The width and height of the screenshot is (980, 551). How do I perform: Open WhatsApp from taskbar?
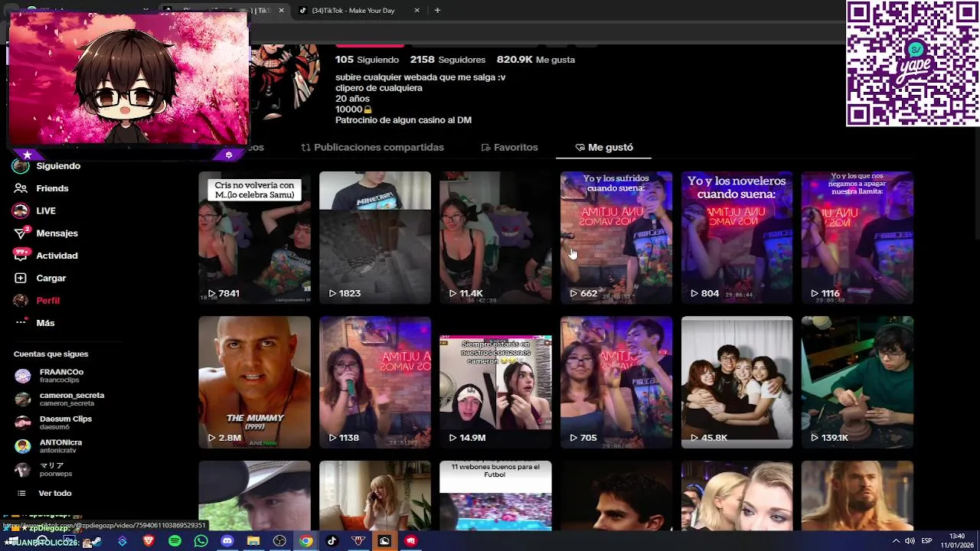point(201,541)
